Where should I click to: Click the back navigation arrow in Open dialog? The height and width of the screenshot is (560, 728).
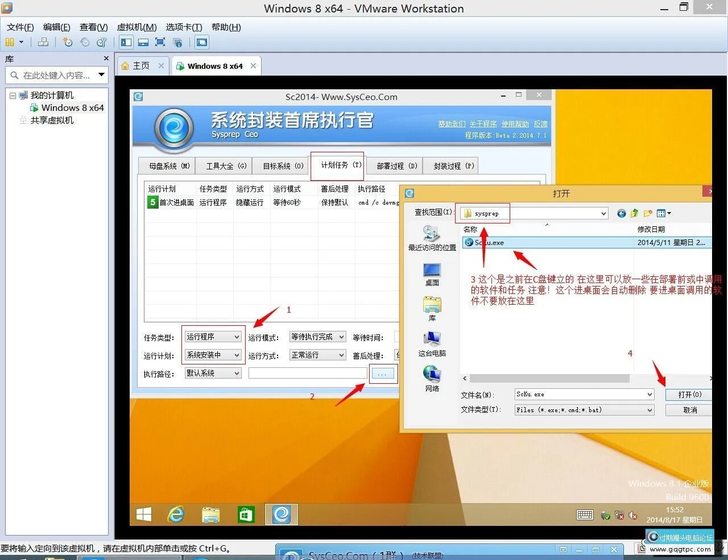pos(621,213)
